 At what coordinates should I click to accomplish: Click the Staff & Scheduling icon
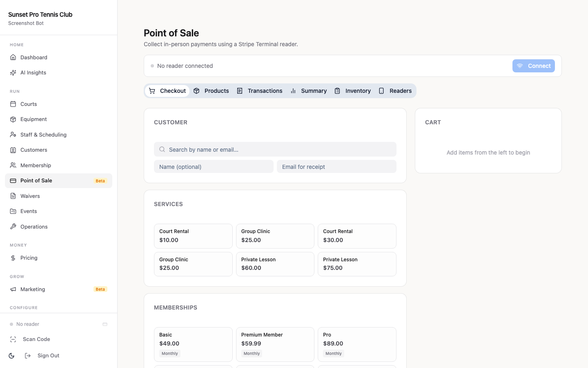(13, 135)
